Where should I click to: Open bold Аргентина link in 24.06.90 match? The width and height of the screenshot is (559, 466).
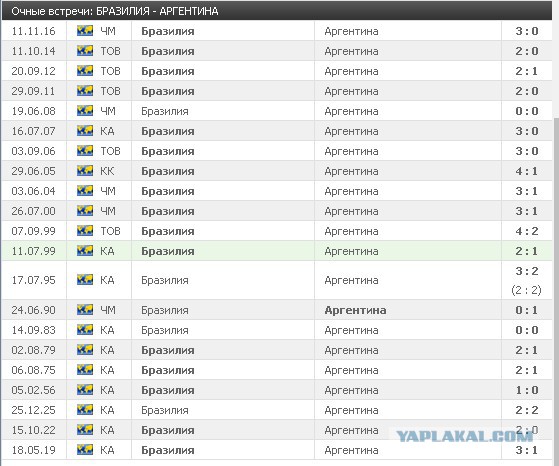click(355, 310)
